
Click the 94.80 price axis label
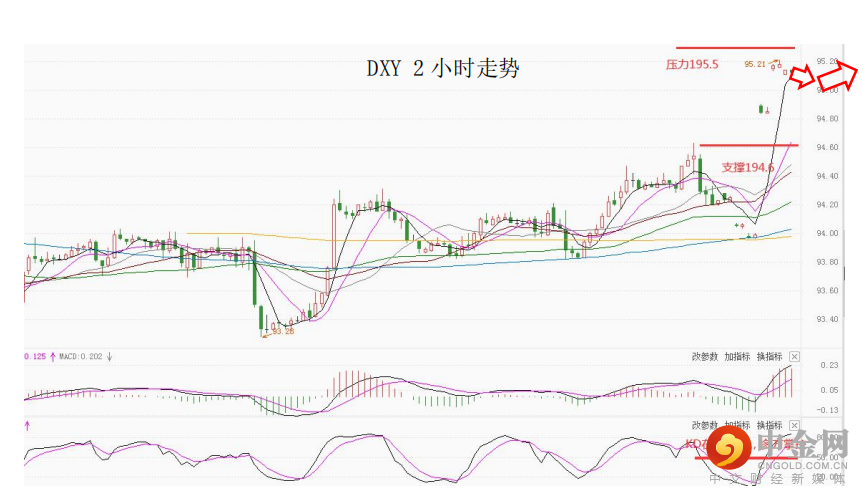(827, 119)
